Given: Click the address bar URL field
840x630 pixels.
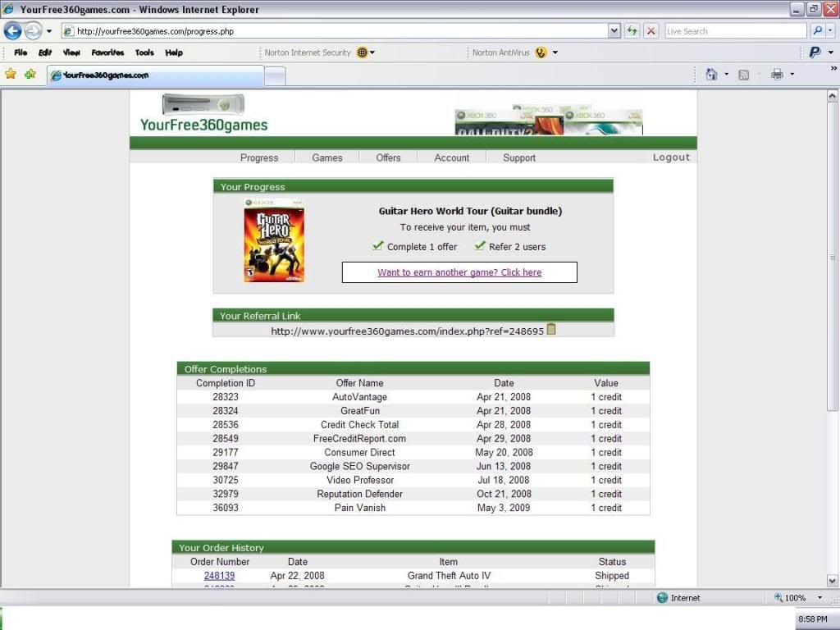Looking at the screenshot, I should pyautogui.click(x=335, y=31).
